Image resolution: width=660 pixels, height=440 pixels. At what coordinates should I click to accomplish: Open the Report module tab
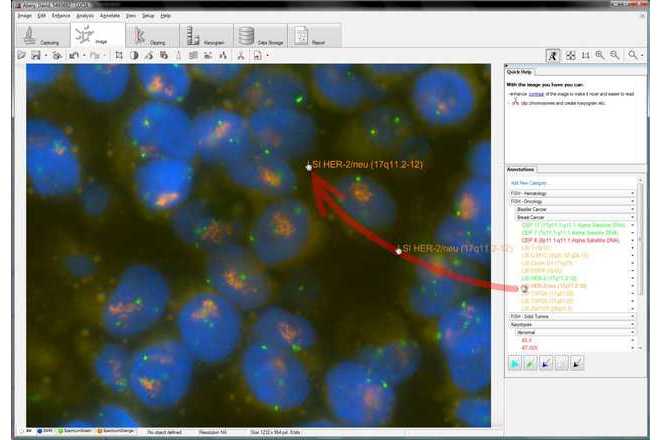tap(314, 35)
